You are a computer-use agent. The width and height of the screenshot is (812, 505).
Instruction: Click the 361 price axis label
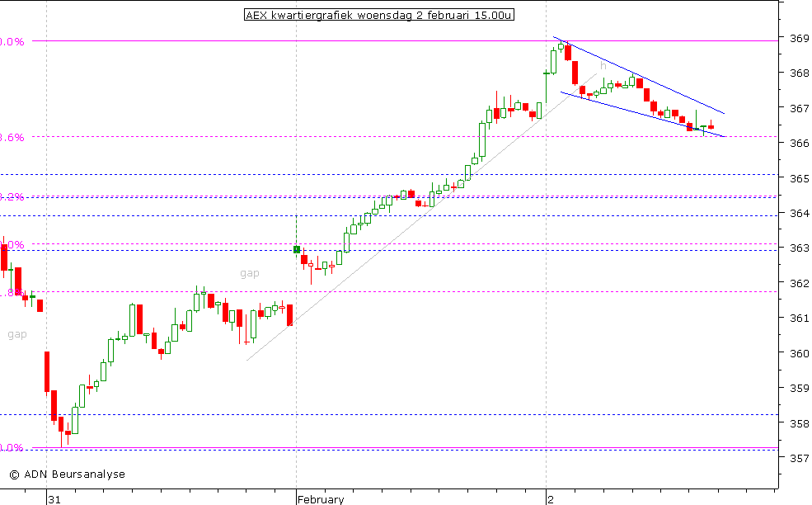click(x=800, y=318)
